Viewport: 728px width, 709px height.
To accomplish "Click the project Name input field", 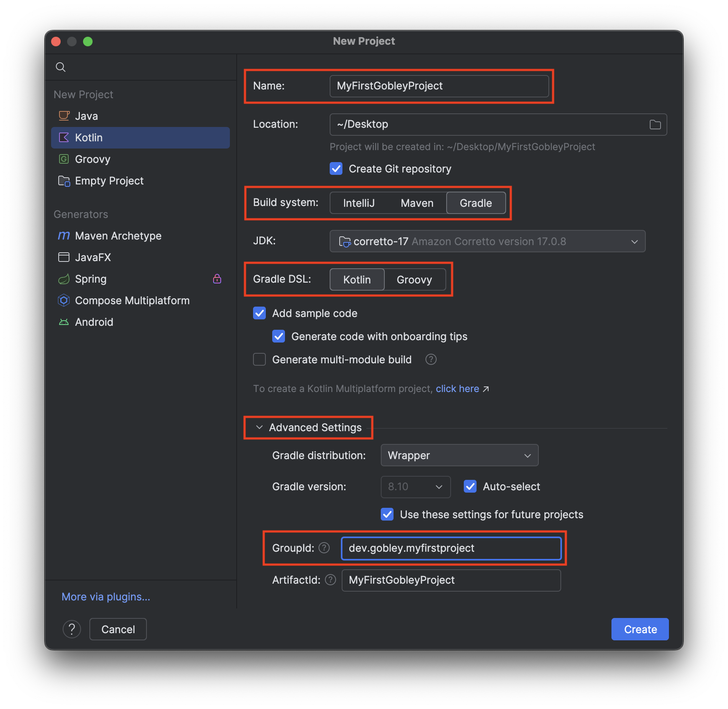I will (439, 86).
